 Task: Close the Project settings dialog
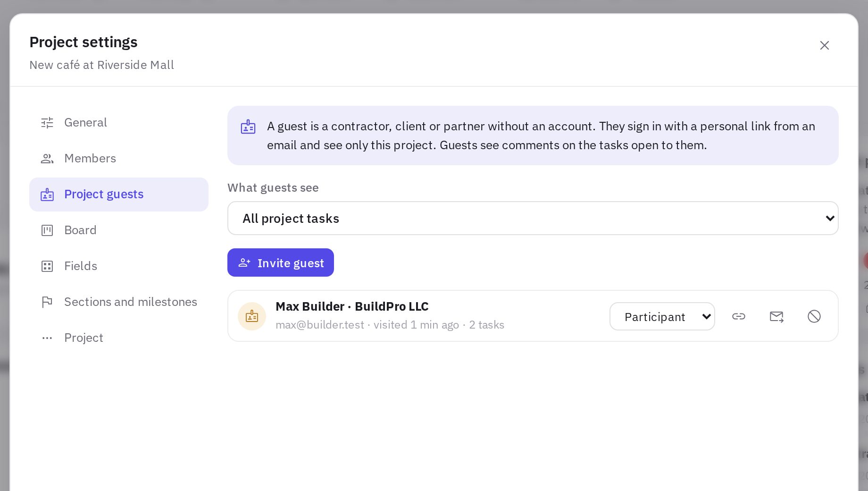coord(825,45)
